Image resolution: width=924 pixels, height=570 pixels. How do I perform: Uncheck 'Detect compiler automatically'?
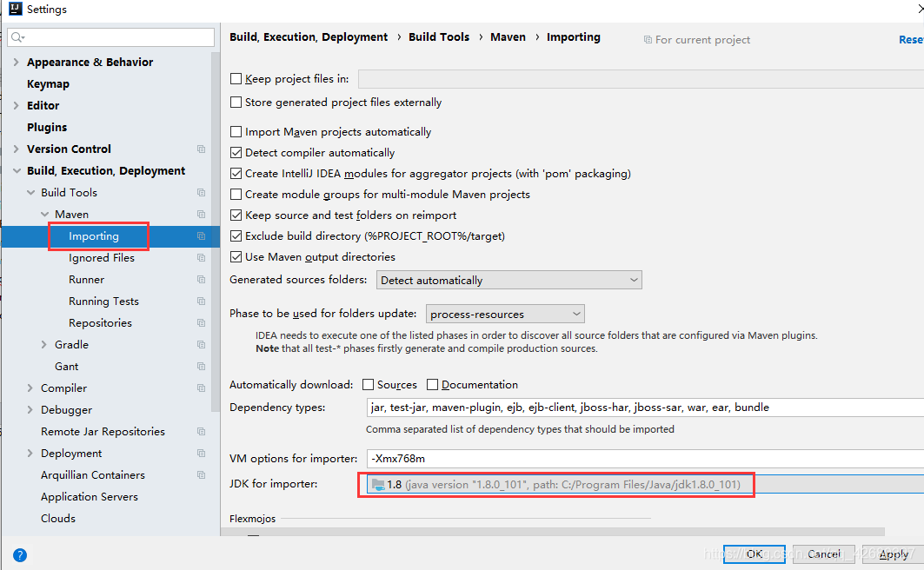[x=236, y=153]
